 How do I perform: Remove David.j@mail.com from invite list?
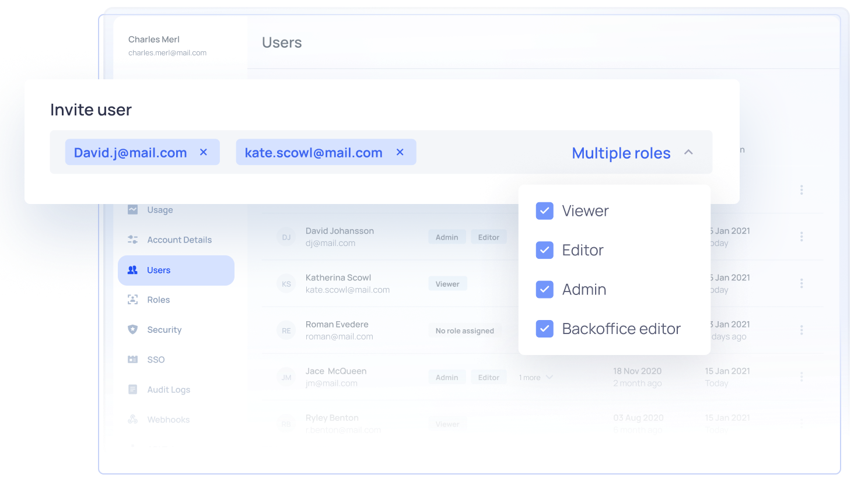click(204, 152)
